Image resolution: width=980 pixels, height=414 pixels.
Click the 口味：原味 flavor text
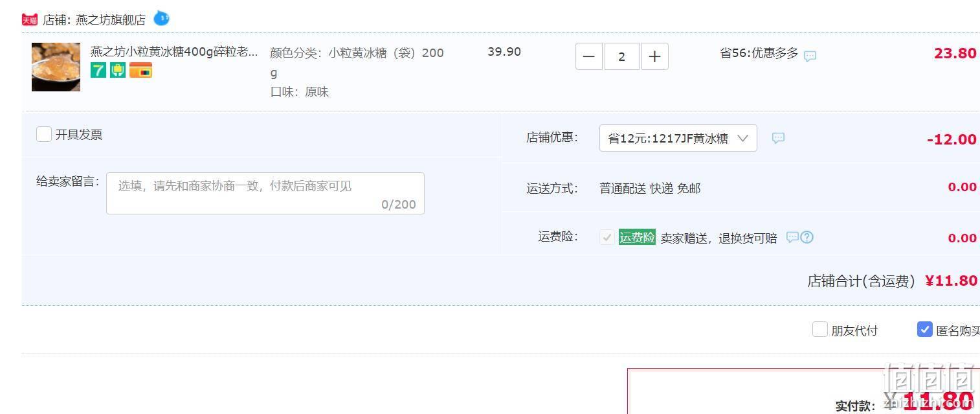(x=300, y=92)
